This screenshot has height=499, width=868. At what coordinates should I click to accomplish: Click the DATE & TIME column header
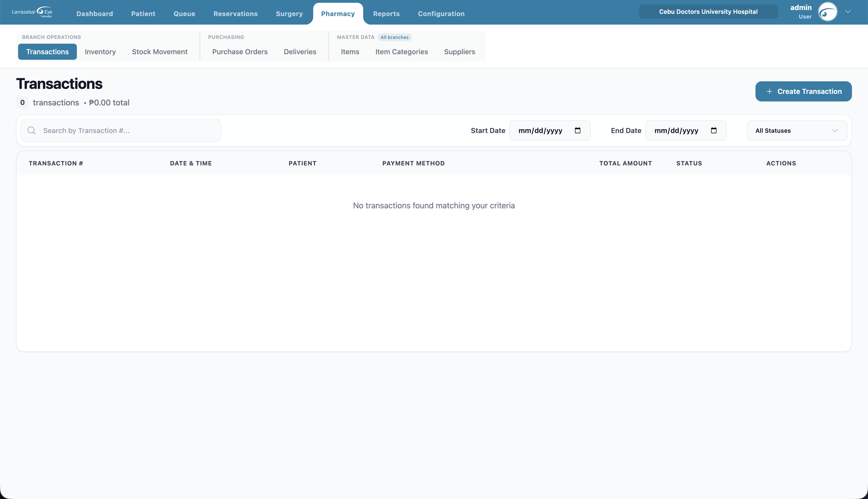click(x=191, y=163)
